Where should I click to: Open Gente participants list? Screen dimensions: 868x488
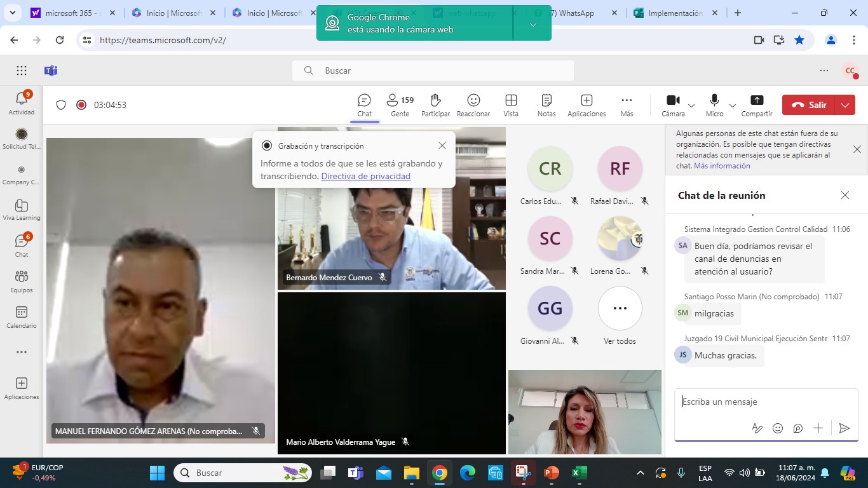click(400, 105)
